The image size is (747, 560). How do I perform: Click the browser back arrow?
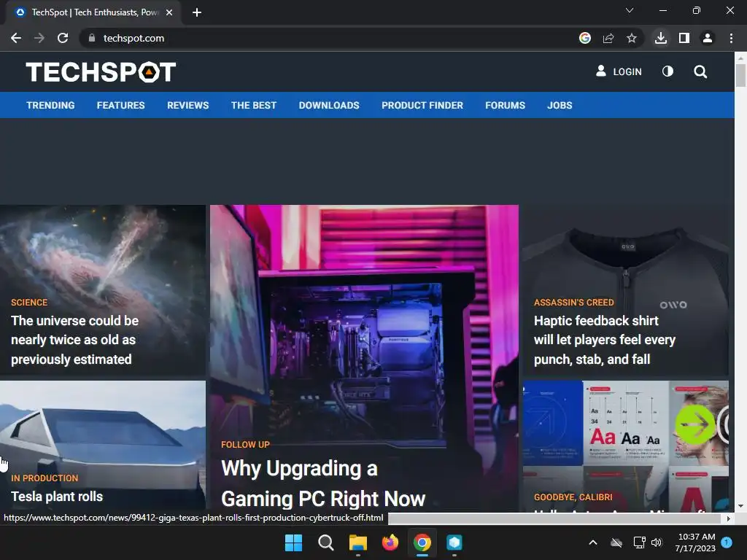(16, 38)
